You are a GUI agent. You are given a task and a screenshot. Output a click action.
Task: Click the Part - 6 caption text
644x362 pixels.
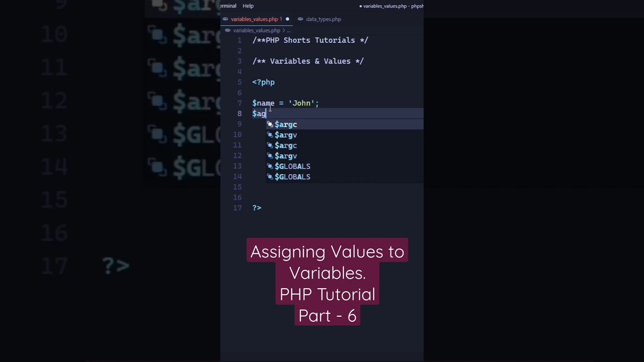point(328,315)
